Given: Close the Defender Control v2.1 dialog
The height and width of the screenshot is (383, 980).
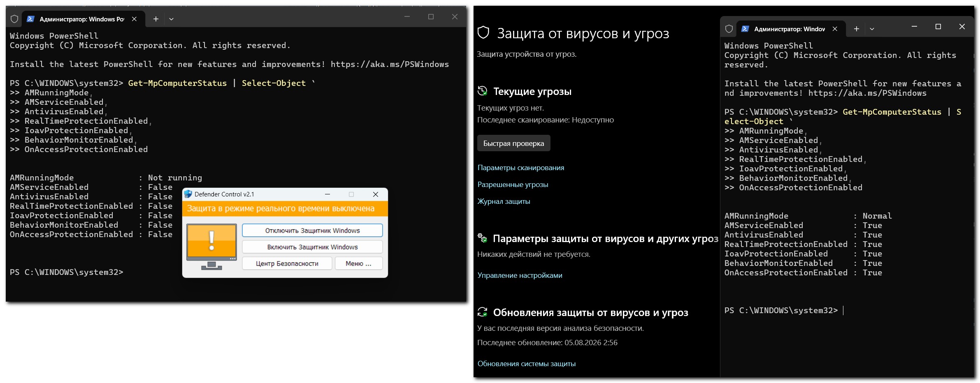Looking at the screenshot, I should click(x=376, y=194).
